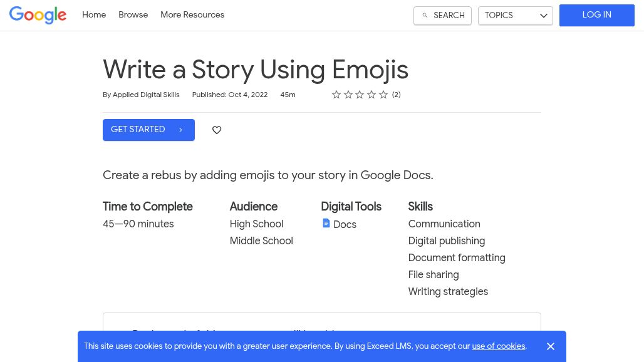Image resolution: width=644 pixels, height=362 pixels.
Task: Click the arrow inside Get Started button
Action: pos(180,130)
